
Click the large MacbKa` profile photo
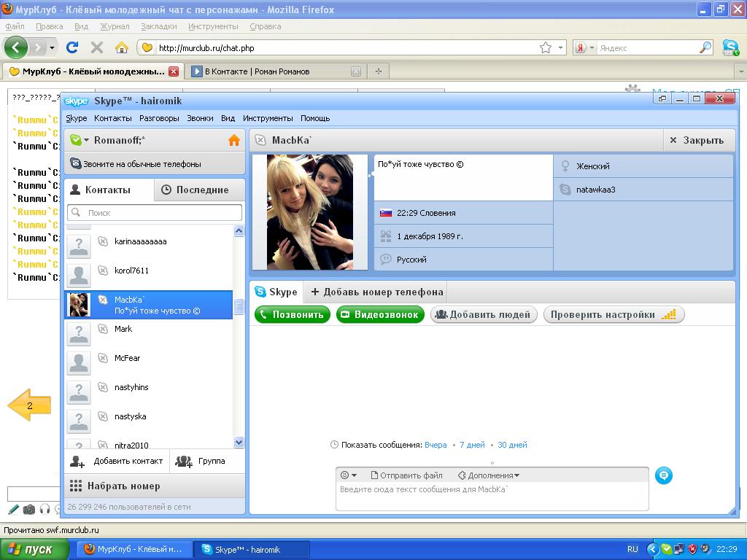(310, 212)
